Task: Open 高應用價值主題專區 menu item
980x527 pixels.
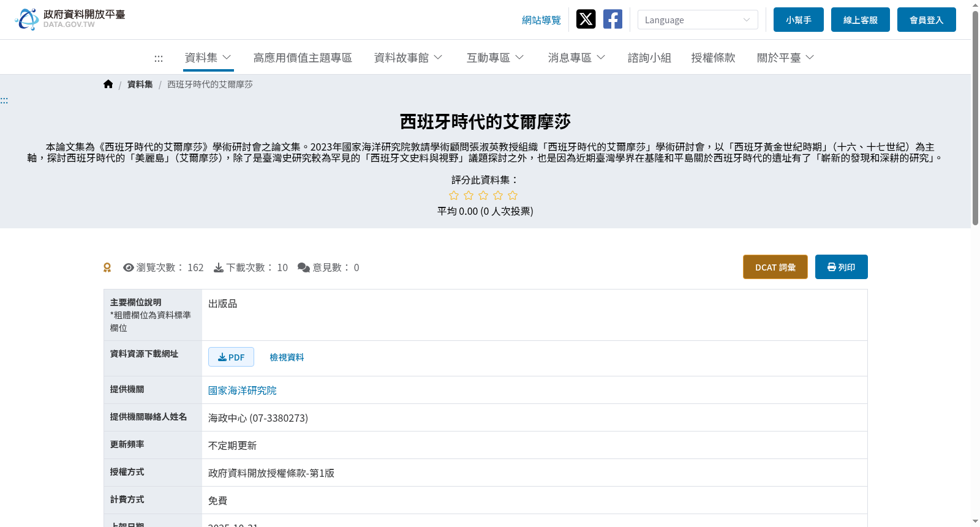Action: pyautogui.click(x=303, y=58)
